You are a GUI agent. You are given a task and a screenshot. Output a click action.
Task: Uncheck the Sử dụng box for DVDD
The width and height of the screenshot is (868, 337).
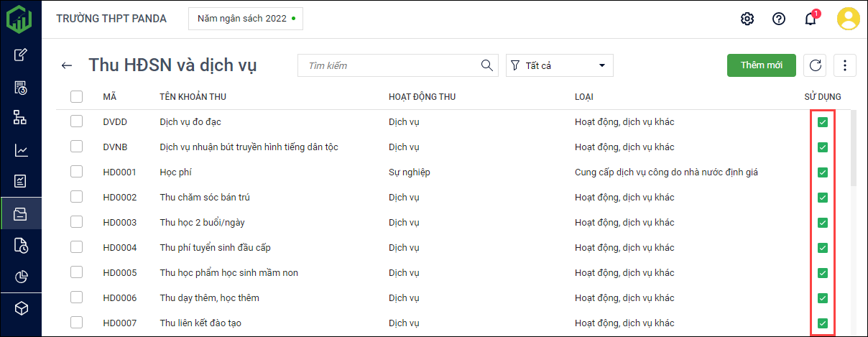click(823, 122)
